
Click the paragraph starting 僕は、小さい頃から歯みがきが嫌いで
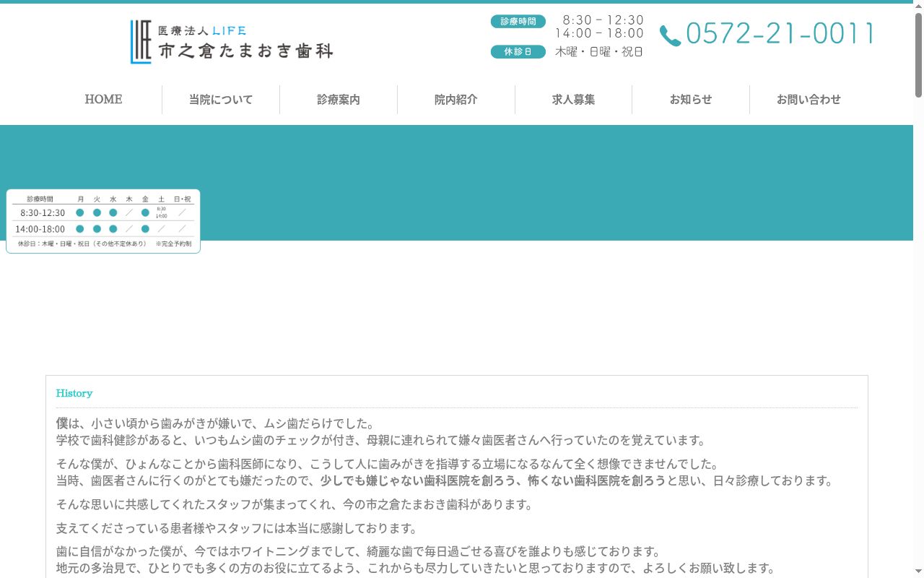pyautogui.click(x=380, y=431)
